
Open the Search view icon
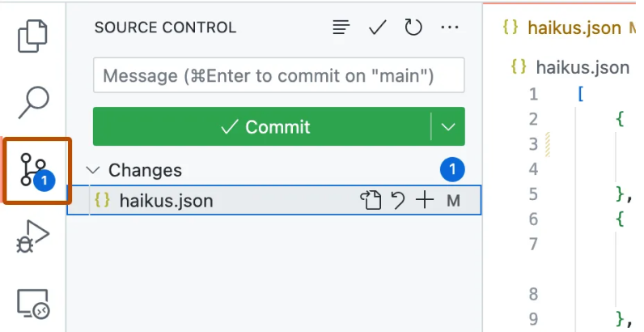coord(33,101)
